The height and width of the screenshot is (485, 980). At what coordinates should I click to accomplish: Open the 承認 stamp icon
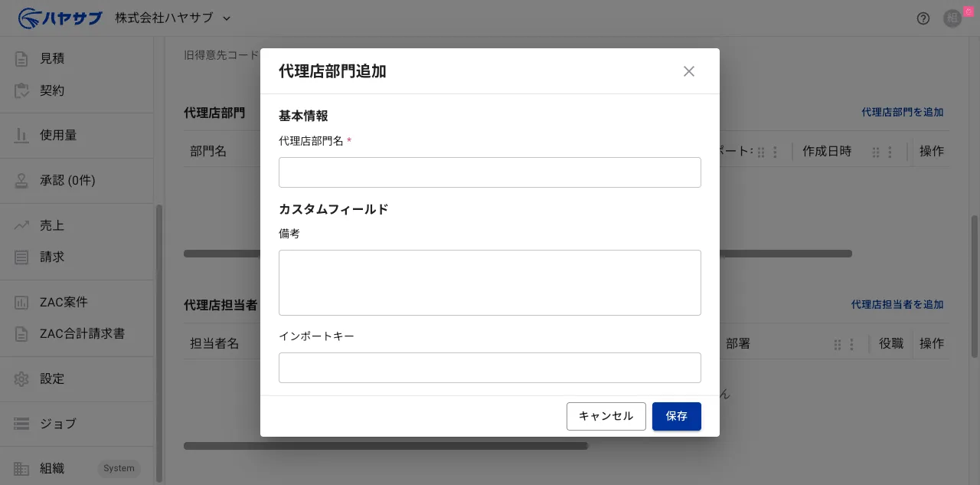tap(21, 180)
